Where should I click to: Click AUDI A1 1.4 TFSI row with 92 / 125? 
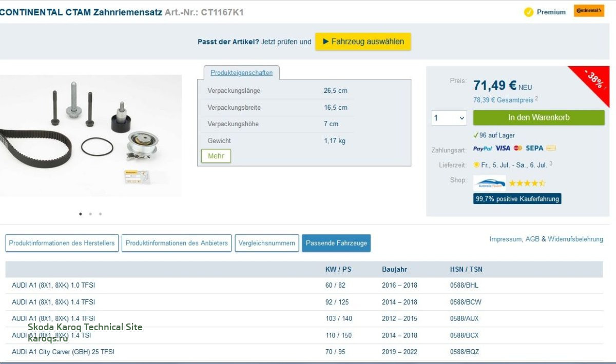[304, 302]
